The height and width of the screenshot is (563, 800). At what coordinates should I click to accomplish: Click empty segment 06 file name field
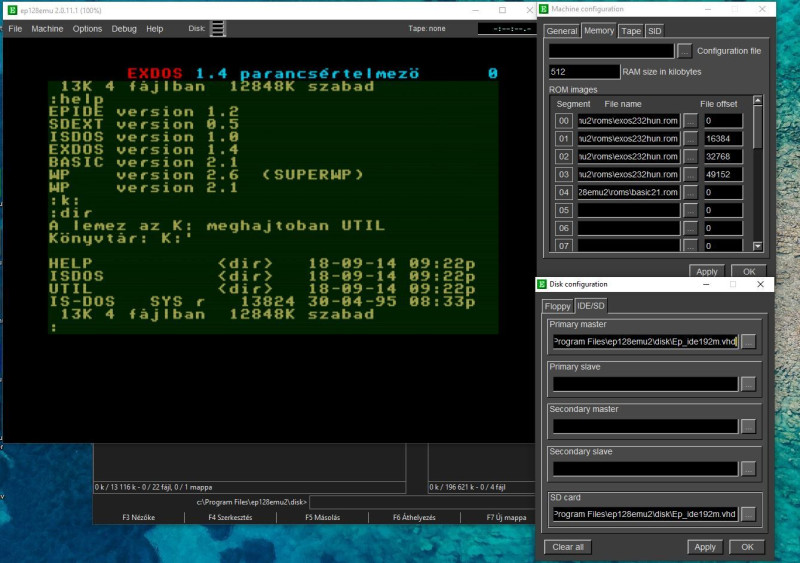point(629,228)
